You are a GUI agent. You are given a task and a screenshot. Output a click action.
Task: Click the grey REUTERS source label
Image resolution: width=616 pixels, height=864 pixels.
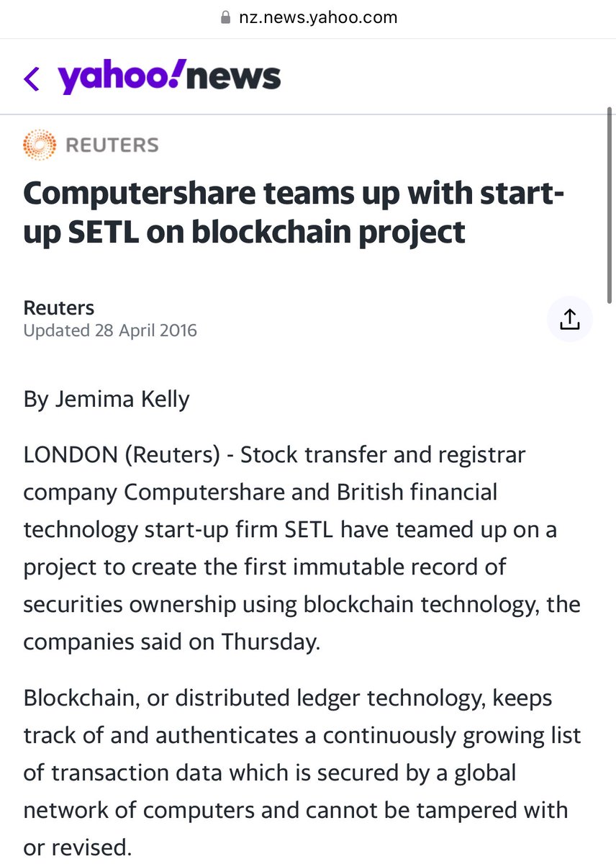pos(112,145)
